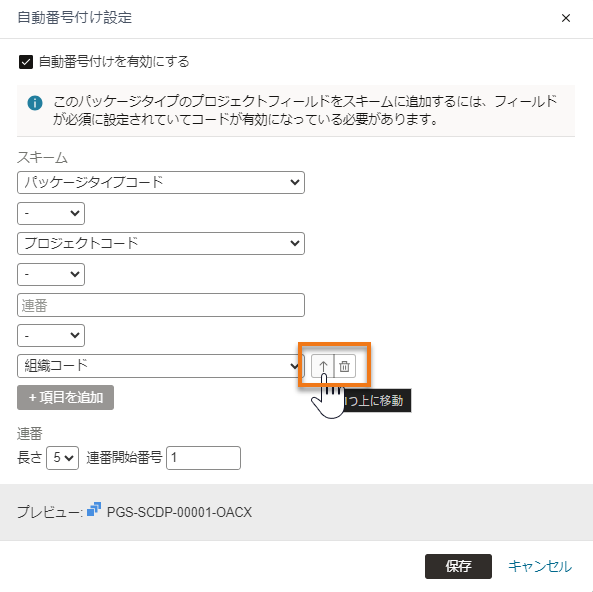The image size is (593, 592).
Task: Click the +項目を追加 button
Action: (x=65, y=397)
